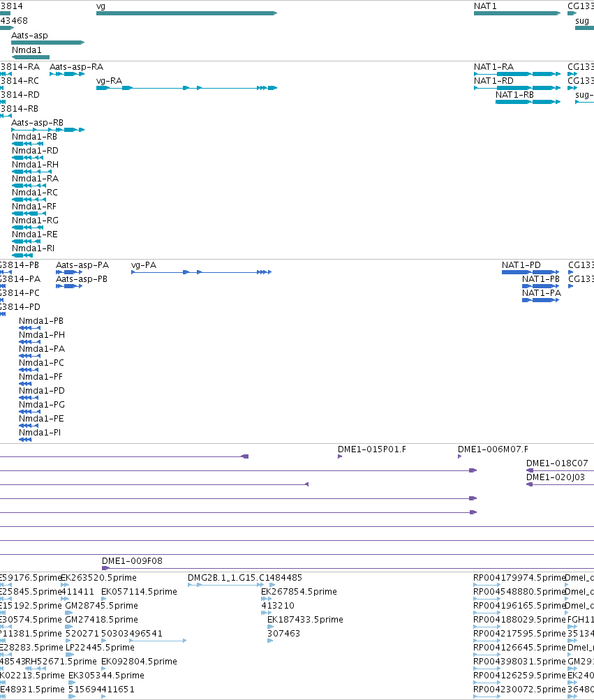The image size is (594, 700).
Task: Click the RP004188029.5prime EST
Action: [x=487, y=627]
